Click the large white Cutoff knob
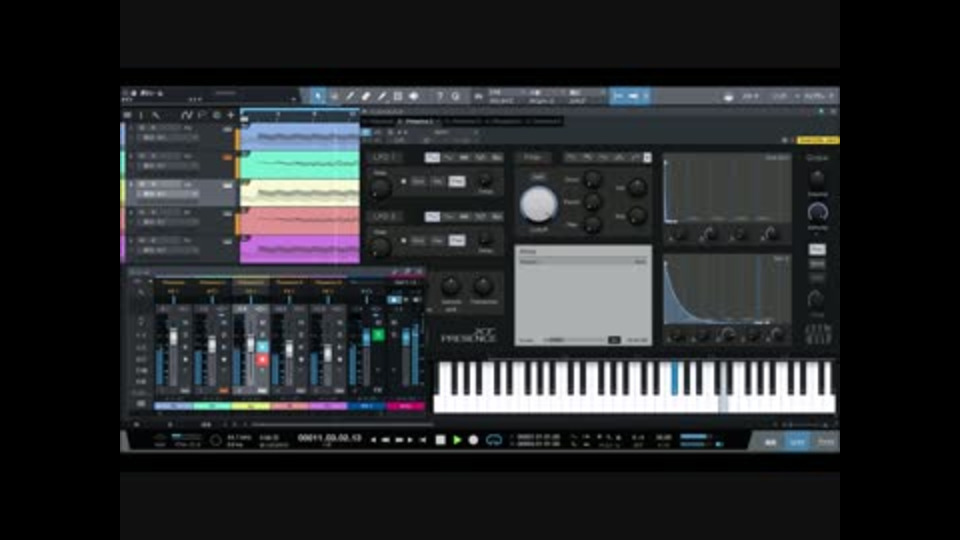Screen dimensions: 960x540 click(538, 204)
